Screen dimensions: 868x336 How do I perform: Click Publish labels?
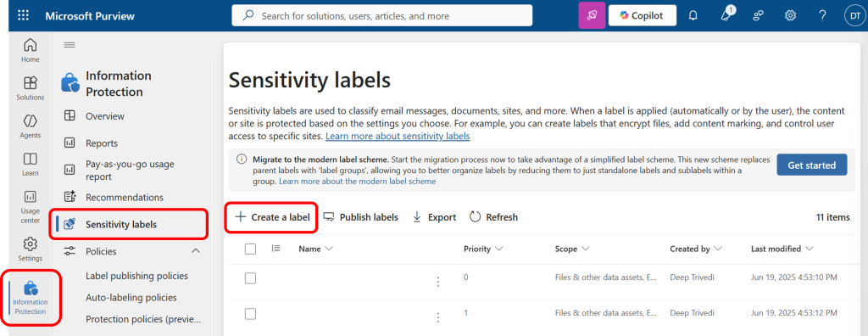click(361, 217)
